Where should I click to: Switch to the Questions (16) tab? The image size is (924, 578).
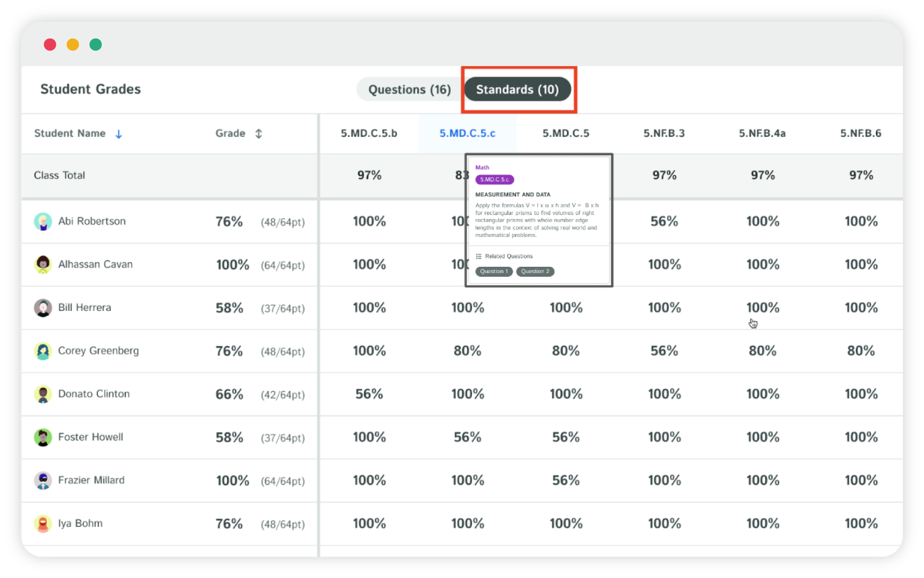coord(409,89)
